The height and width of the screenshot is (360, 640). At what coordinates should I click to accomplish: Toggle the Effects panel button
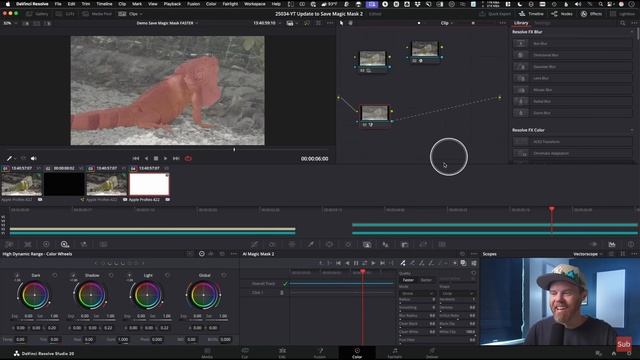[x=591, y=14]
